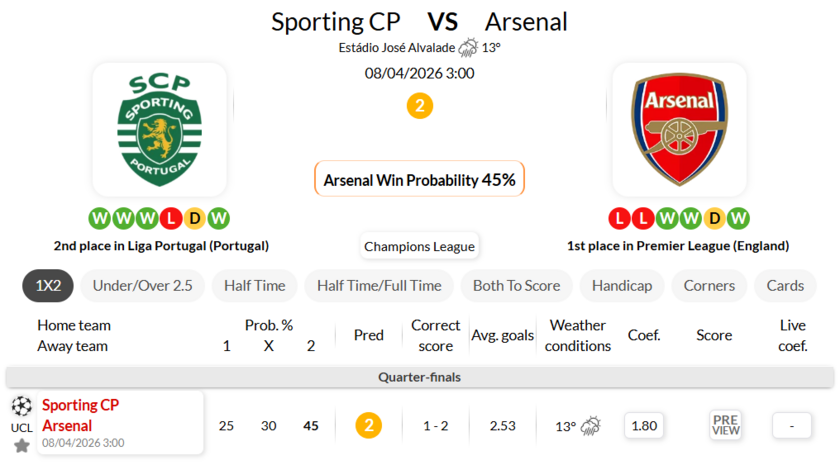Open the match PREVIEW icon

(725, 425)
